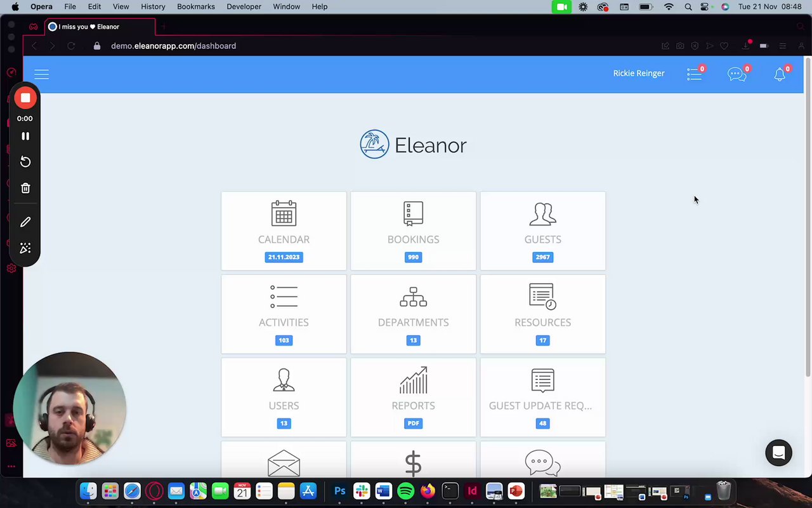The width and height of the screenshot is (812, 508).
Task: Open Photoshop from the Dock
Action: point(339,491)
